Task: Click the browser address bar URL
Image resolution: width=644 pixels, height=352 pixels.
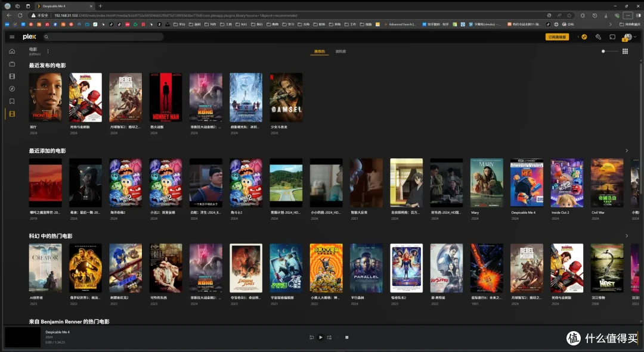Action: [x=175, y=15]
